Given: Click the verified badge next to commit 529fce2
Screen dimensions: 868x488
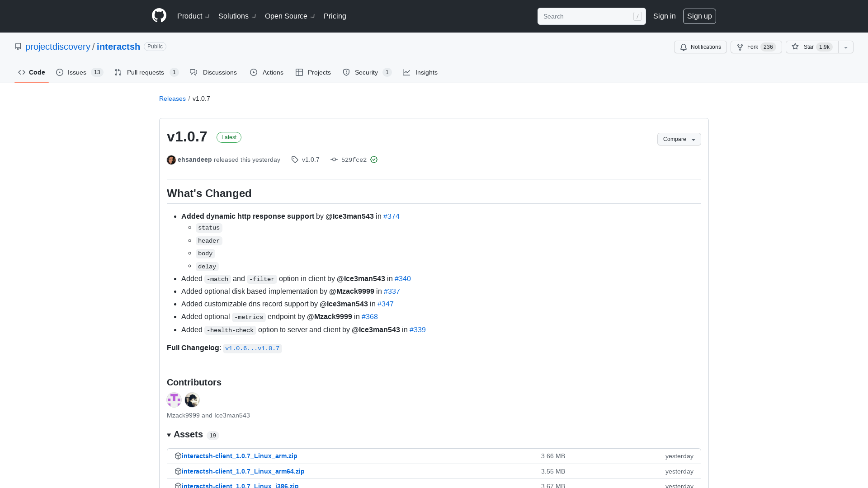Looking at the screenshot, I should [374, 160].
